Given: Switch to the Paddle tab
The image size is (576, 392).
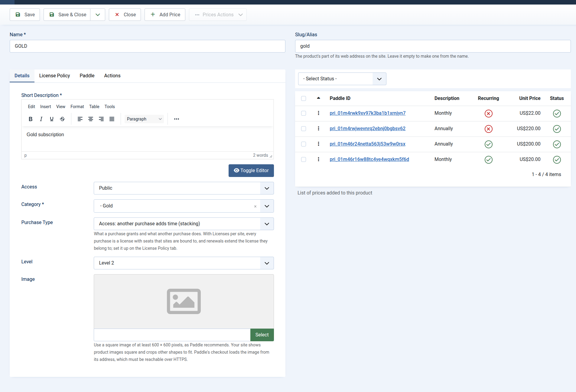Looking at the screenshot, I should (87, 76).
